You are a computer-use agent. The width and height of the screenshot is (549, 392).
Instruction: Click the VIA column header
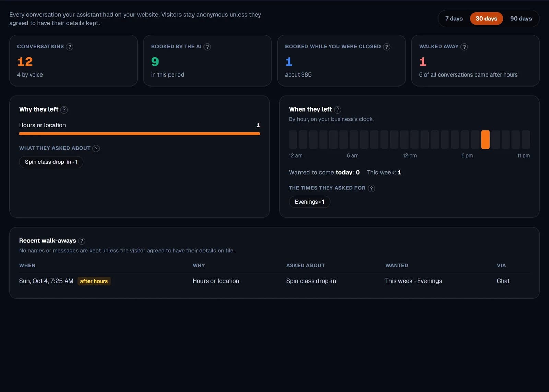pos(501,265)
